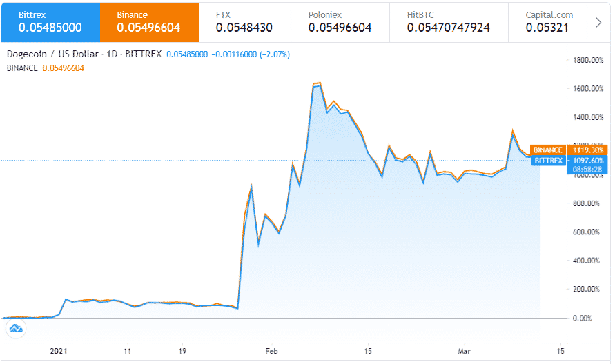615x364 pixels.
Task: Open the Capital.com exchange tab
Action: pyautogui.click(x=548, y=22)
